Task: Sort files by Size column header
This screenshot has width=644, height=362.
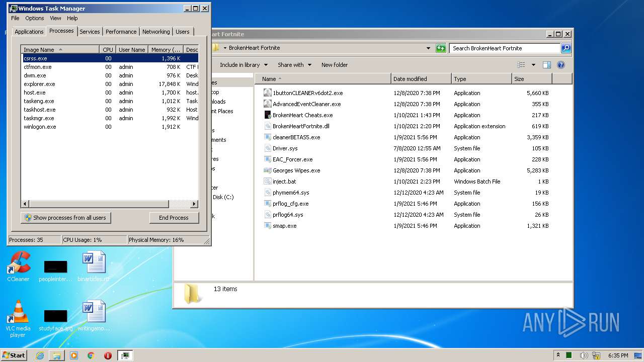Action: tap(532, 79)
